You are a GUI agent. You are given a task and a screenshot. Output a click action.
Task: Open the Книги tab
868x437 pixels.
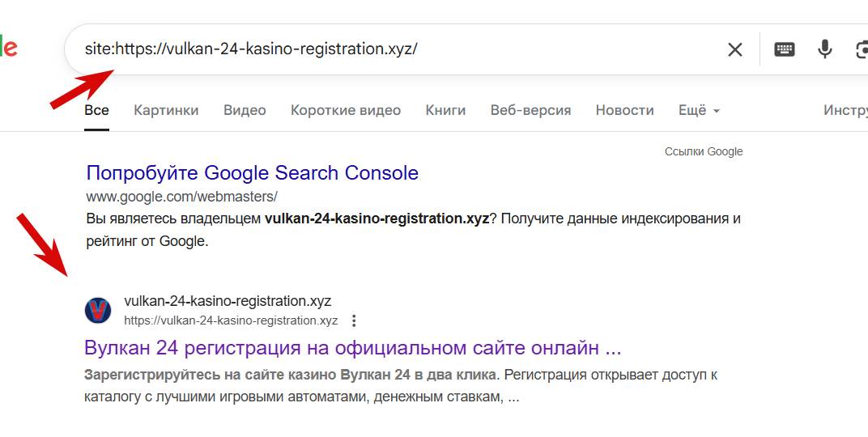point(445,111)
